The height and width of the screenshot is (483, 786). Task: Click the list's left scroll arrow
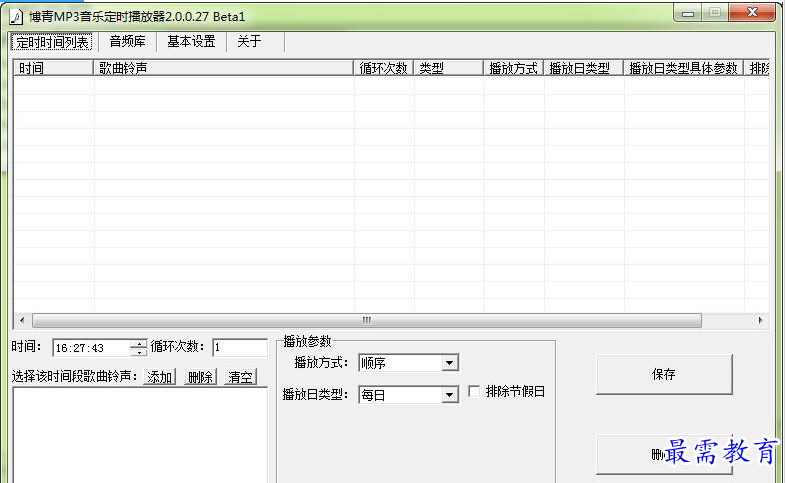coord(22,320)
